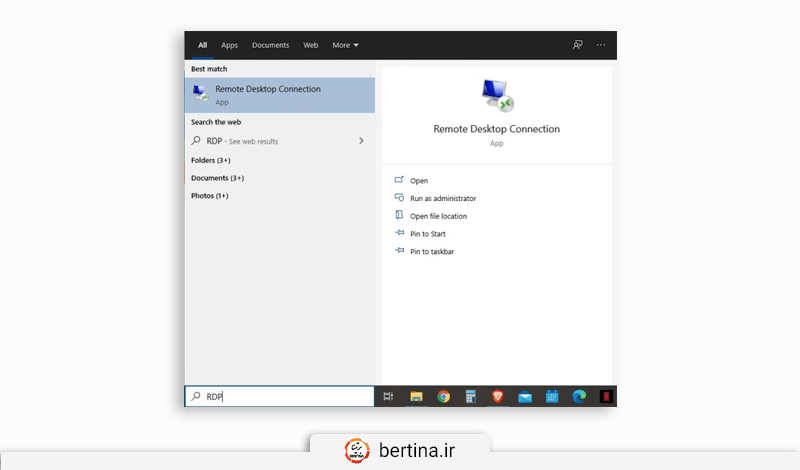The width and height of the screenshot is (800, 470).
Task: Click the Best match heading
Action: point(209,69)
